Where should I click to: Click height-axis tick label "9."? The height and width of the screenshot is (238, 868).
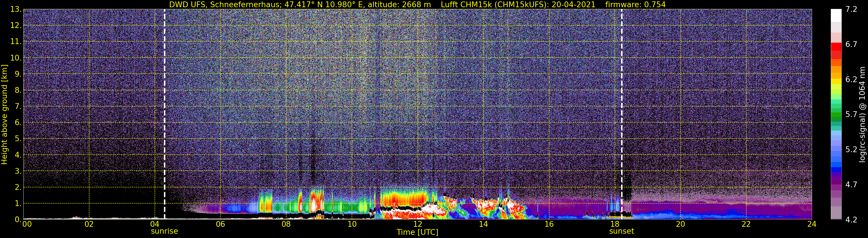(18, 74)
